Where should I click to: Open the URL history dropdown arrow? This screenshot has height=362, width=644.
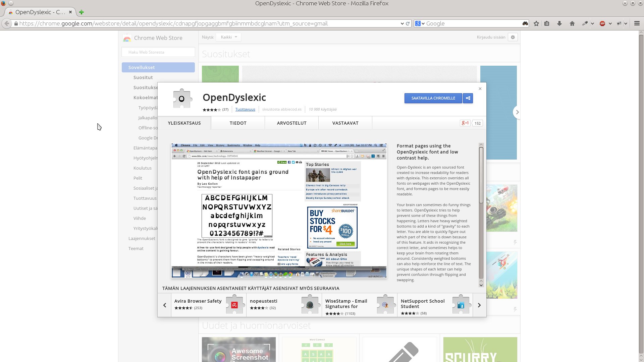pos(402,23)
